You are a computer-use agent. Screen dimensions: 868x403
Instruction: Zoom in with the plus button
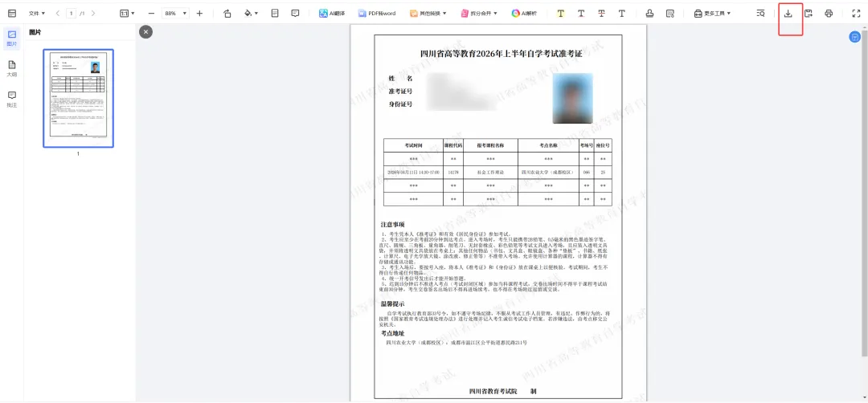[x=200, y=14]
